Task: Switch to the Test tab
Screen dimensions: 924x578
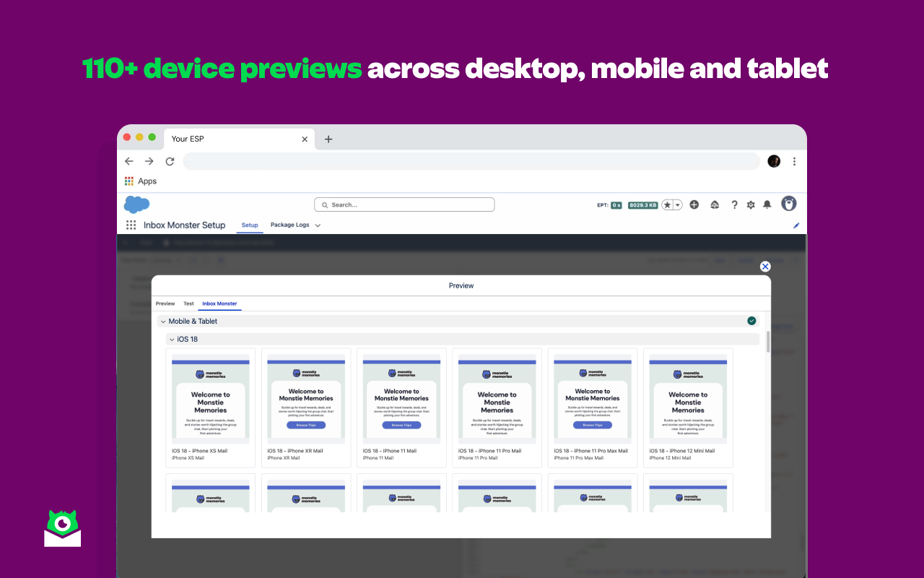Action: point(188,303)
